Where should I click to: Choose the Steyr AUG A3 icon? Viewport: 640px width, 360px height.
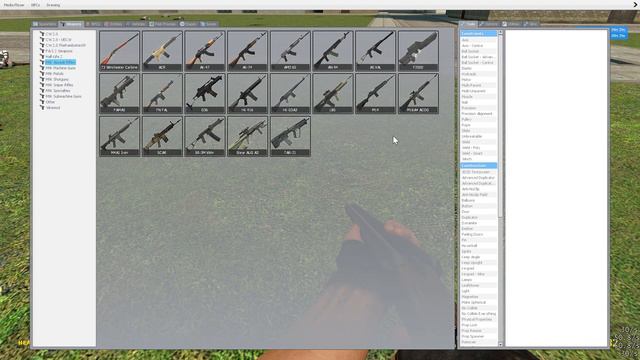[x=247, y=136]
